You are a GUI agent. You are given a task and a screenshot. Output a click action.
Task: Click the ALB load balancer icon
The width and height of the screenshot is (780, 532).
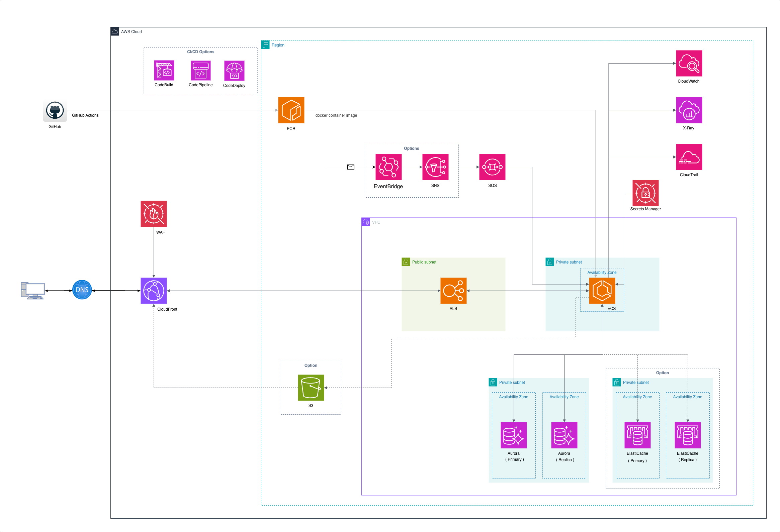coord(453,291)
